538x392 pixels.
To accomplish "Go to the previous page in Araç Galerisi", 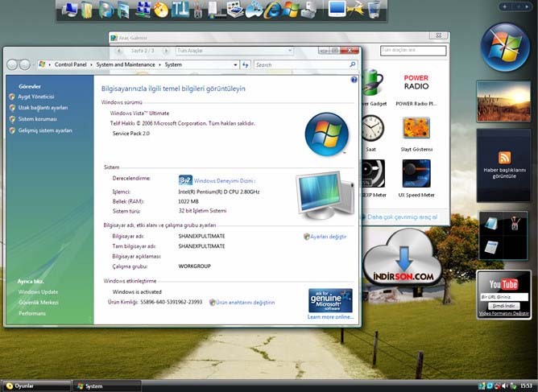I will click(119, 51).
